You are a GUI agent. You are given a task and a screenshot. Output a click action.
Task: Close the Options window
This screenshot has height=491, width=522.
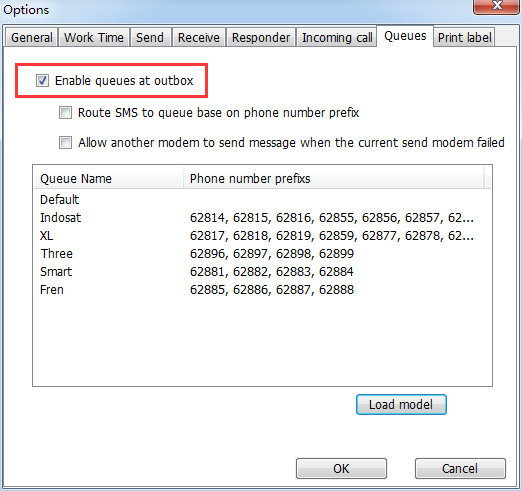496,6
